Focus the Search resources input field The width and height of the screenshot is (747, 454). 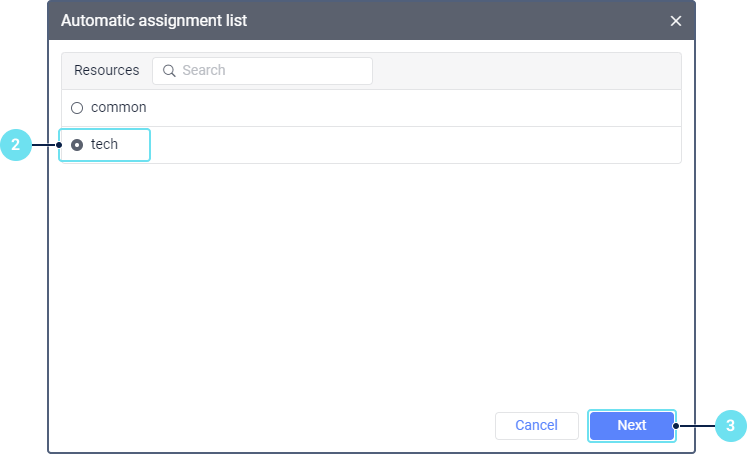point(270,71)
